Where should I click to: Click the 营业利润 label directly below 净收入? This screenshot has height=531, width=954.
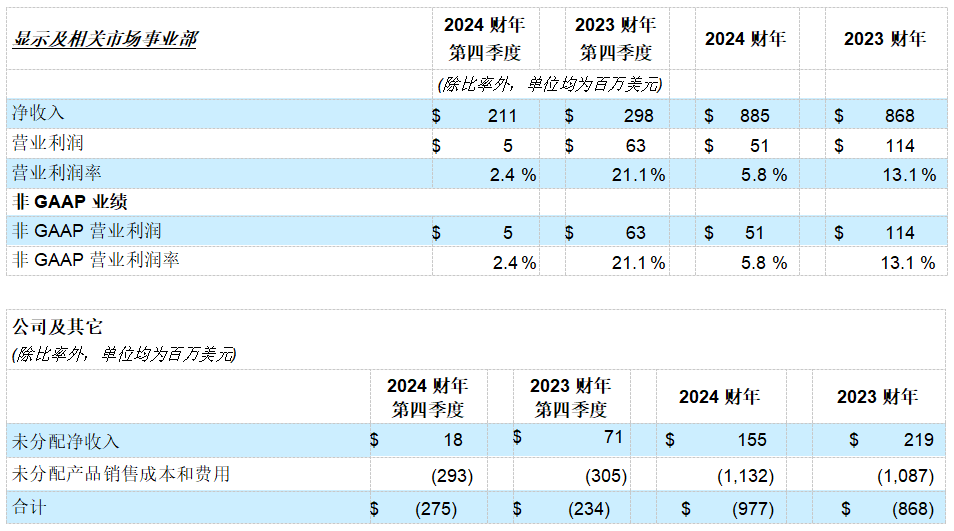(x=47, y=144)
